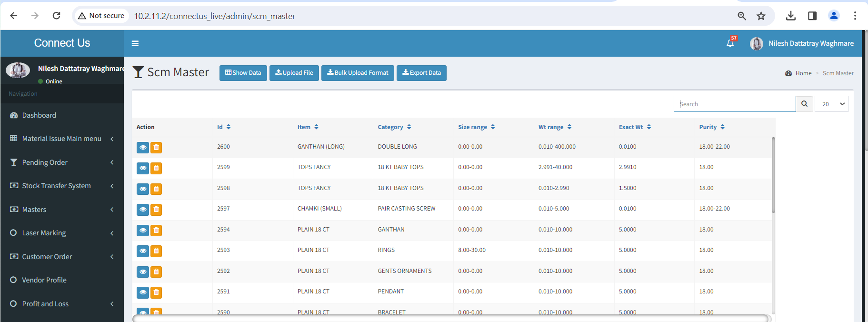Open the Chrome profile icon
This screenshot has height=322, width=868.
pyautogui.click(x=834, y=16)
